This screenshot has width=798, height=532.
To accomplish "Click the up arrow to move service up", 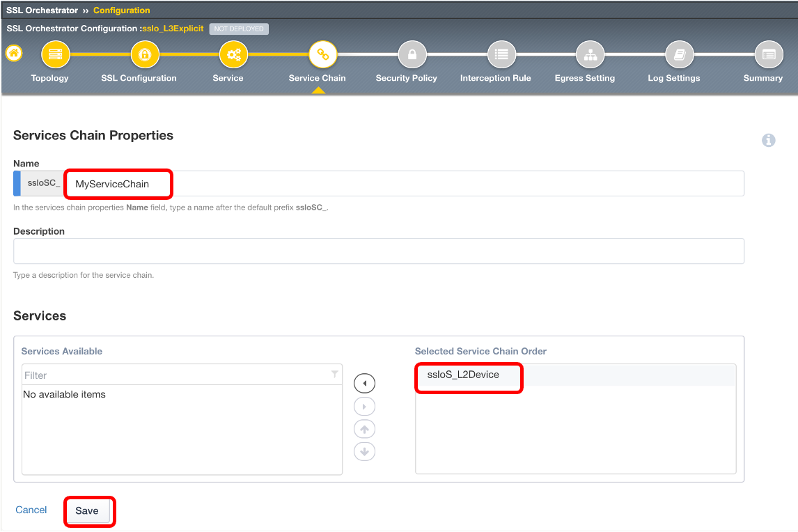I will (x=364, y=429).
